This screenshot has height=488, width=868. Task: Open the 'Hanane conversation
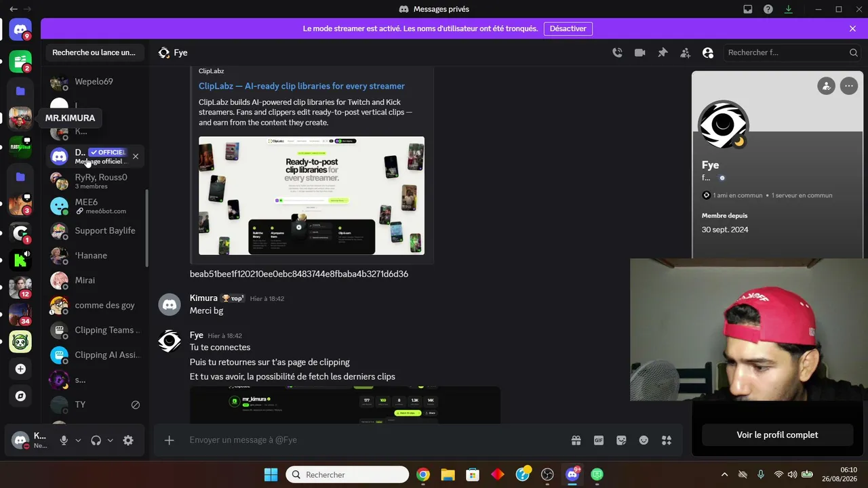tap(95, 256)
